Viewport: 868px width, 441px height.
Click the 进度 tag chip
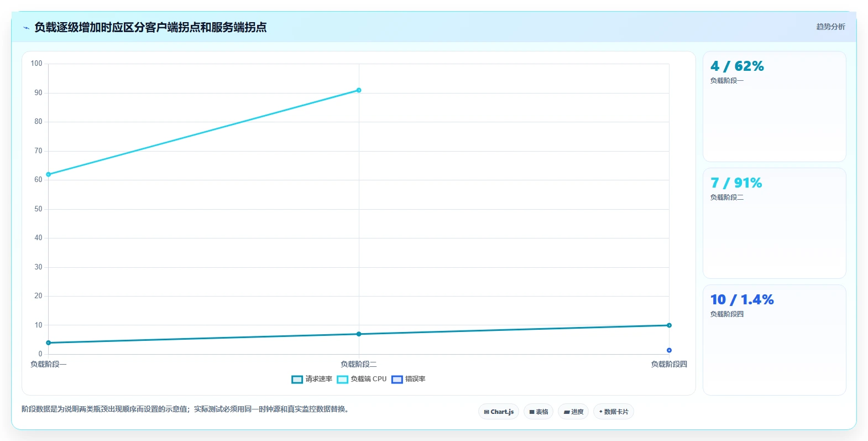(573, 412)
